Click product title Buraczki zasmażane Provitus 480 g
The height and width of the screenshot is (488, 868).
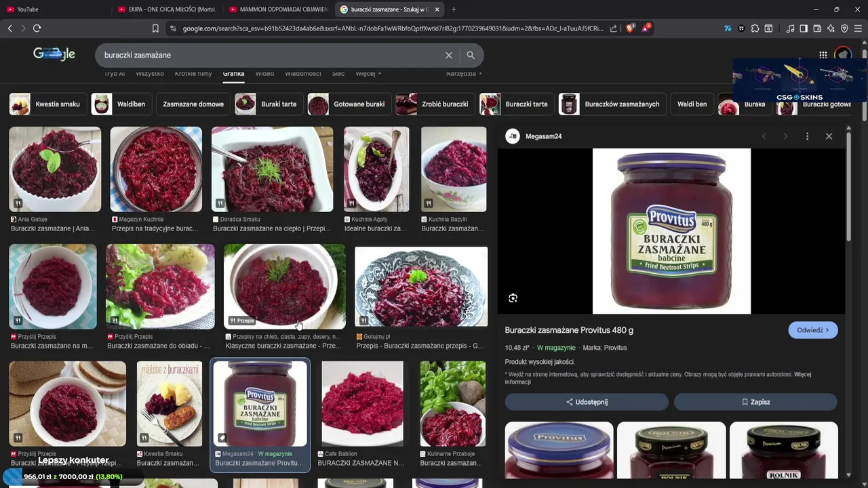pyautogui.click(x=569, y=330)
